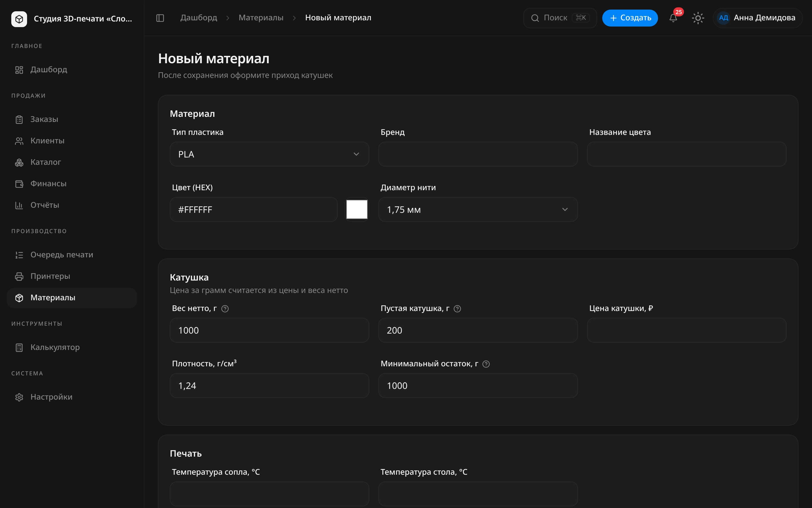Open Калькулятор tool
Viewport: 812px width, 508px height.
click(72, 347)
